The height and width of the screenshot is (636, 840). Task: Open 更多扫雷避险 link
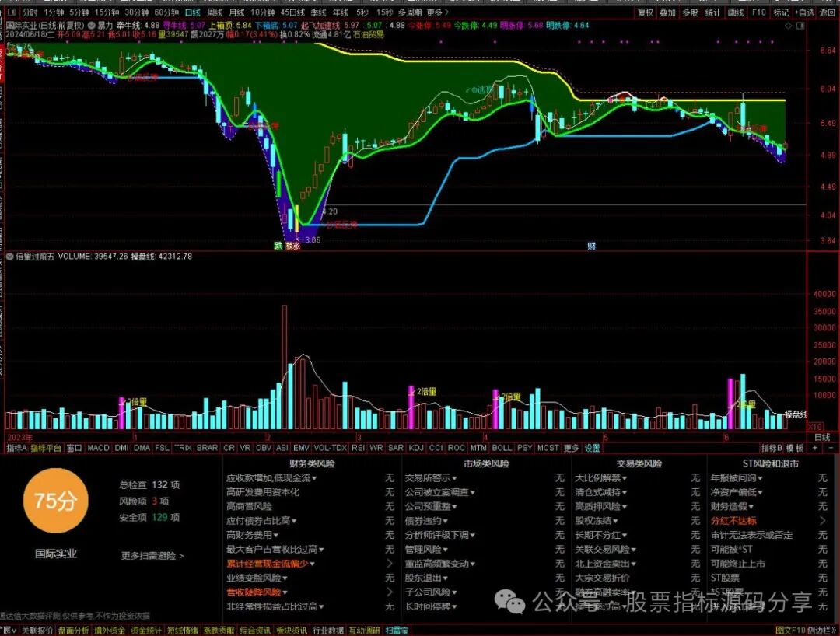152,556
